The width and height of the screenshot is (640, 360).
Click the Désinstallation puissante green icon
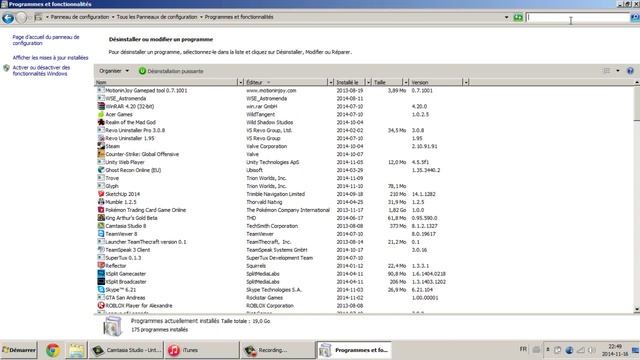click(142, 71)
